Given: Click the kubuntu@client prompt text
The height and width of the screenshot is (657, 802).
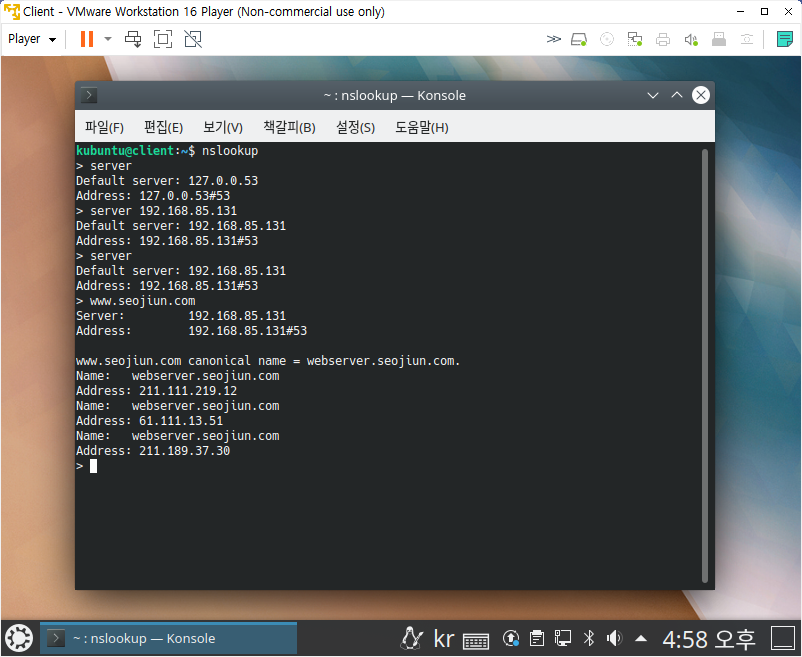Looking at the screenshot, I should point(125,151).
